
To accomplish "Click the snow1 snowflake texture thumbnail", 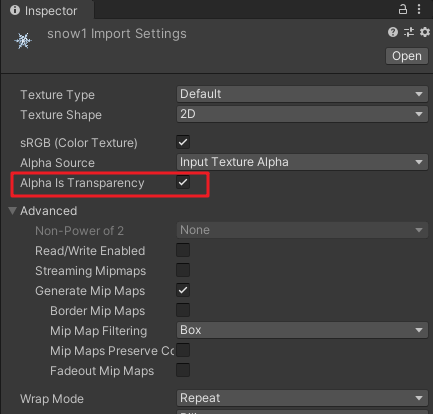I will (x=23, y=41).
